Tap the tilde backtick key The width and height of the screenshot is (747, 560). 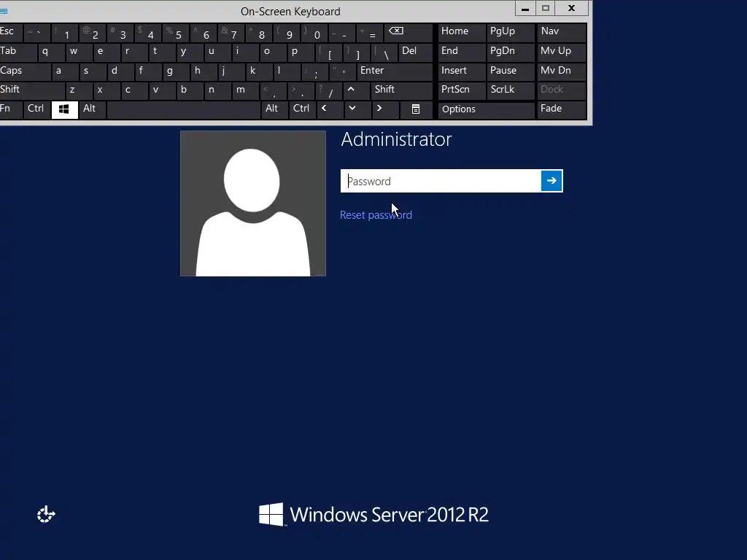point(36,33)
